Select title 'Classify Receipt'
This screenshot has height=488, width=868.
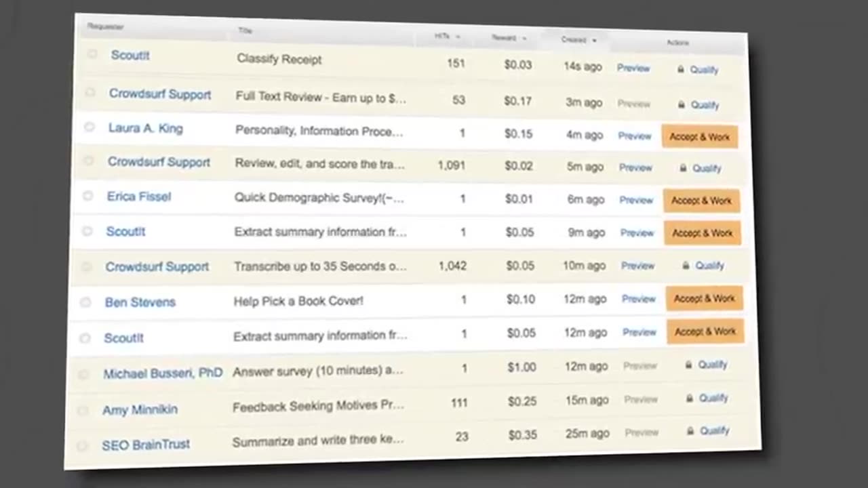click(279, 59)
